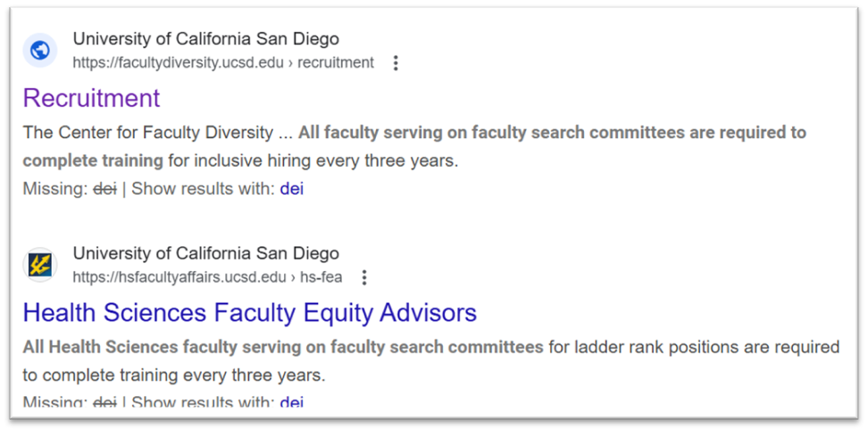
Task: Click the "The Center for Faculty Diversity" snippet text
Action: [x=147, y=133]
